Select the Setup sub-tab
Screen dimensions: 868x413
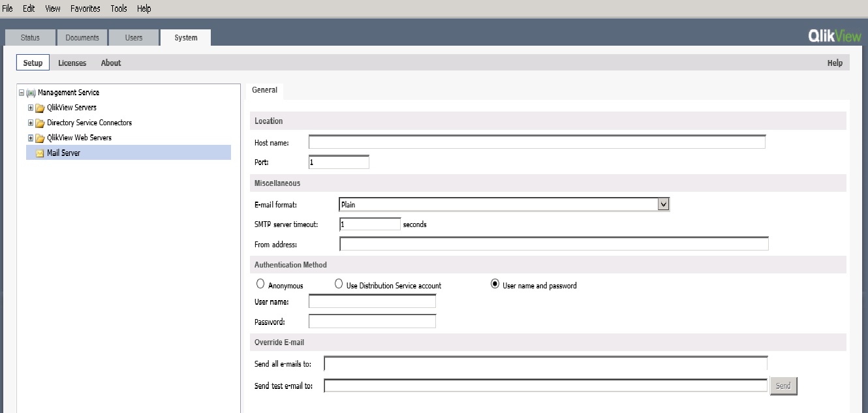[33, 63]
